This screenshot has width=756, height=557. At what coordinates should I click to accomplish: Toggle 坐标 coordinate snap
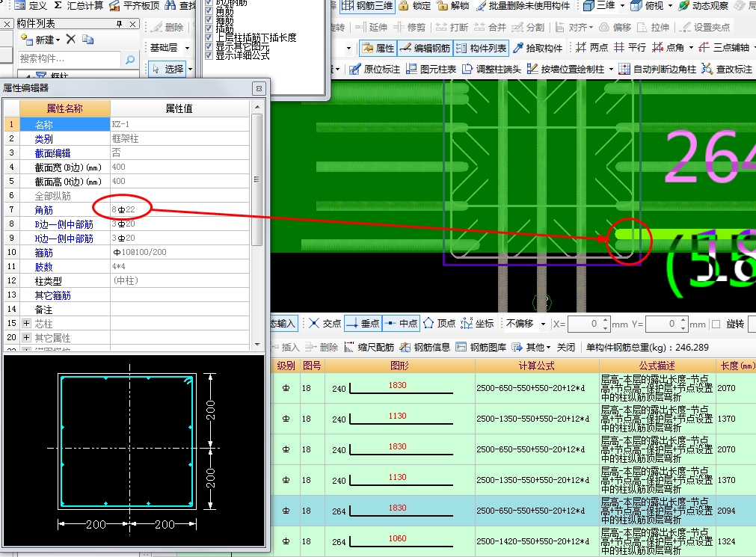tap(477, 323)
